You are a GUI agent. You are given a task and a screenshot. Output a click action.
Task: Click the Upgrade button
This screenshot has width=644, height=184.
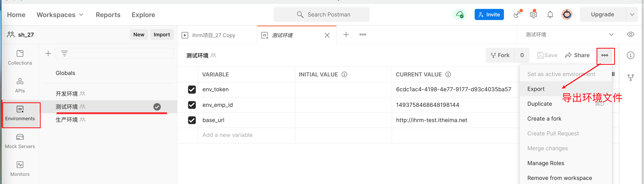click(x=602, y=14)
